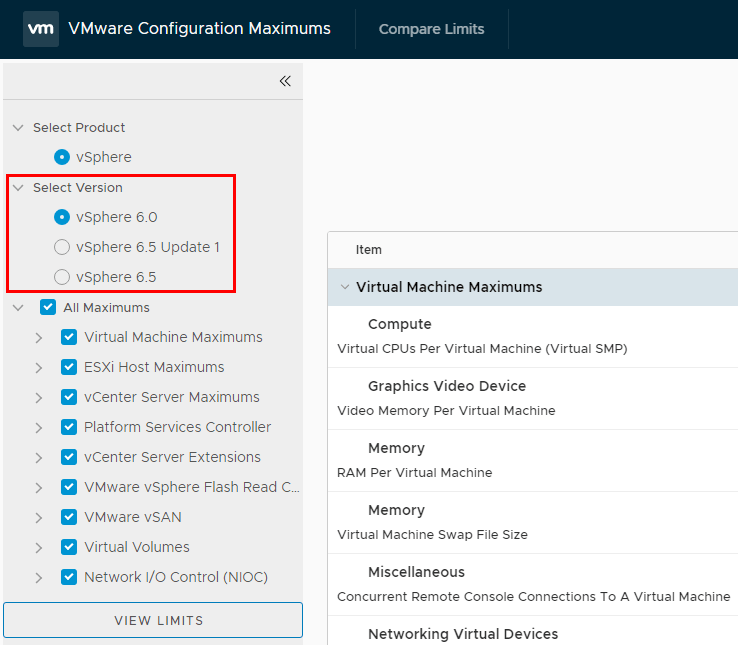
Task: Collapse Virtual Machine Maximums table group
Action: click(x=345, y=287)
